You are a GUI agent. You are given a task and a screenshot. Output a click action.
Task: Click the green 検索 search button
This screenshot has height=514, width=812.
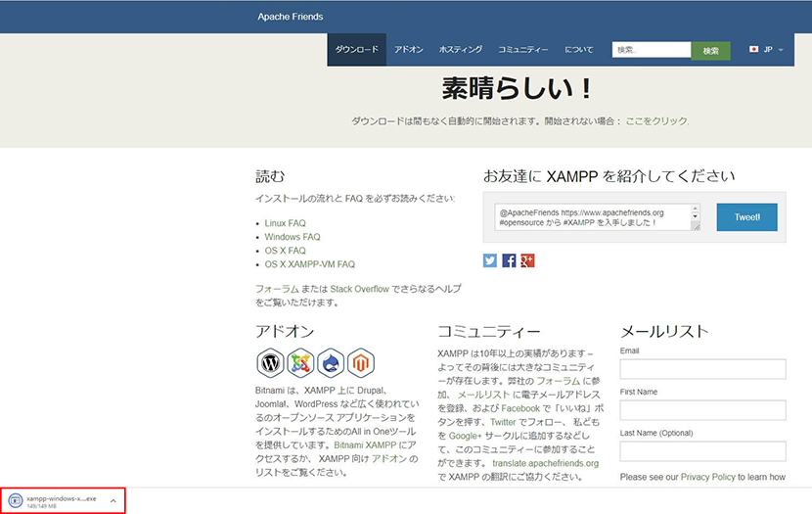tap(710, 50)
